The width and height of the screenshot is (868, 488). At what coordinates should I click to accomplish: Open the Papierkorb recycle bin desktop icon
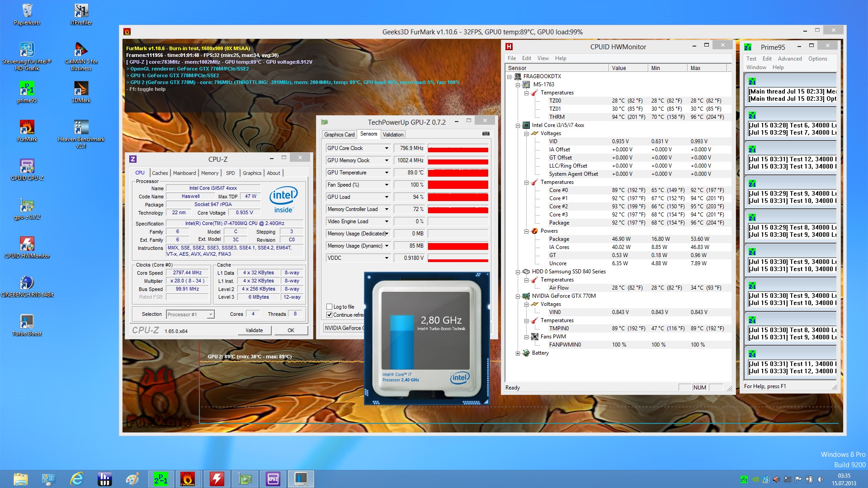(x=27, y=14)
